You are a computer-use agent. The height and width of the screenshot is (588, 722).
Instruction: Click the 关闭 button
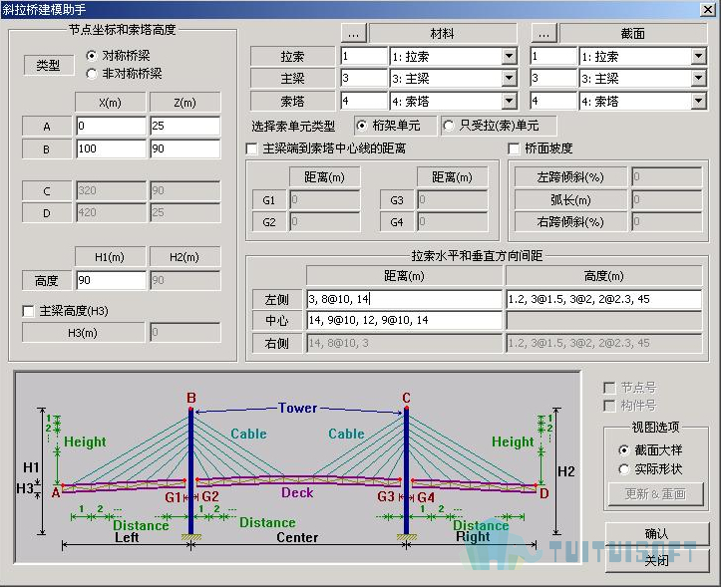(x=656, y=561)
